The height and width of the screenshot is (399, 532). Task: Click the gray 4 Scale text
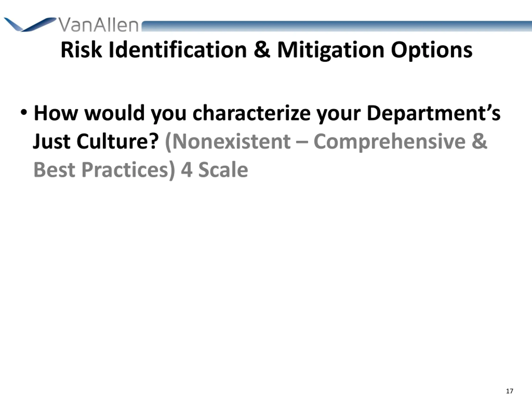tap(214, 170)
